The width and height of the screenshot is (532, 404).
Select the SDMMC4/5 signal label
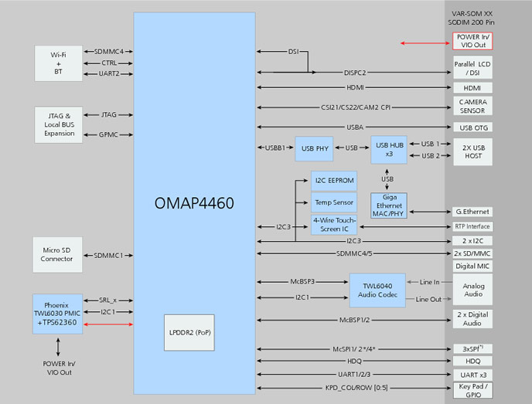[354, 253]
